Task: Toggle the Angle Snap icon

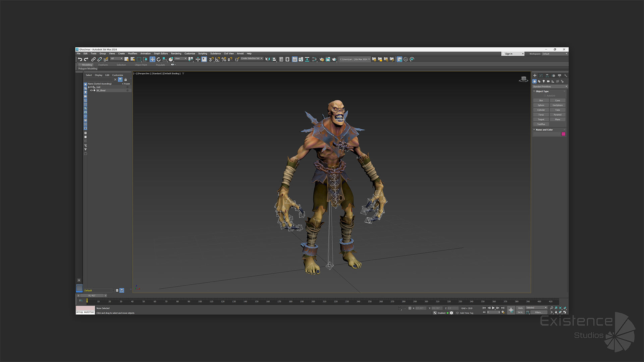Action: coord(217,59)
